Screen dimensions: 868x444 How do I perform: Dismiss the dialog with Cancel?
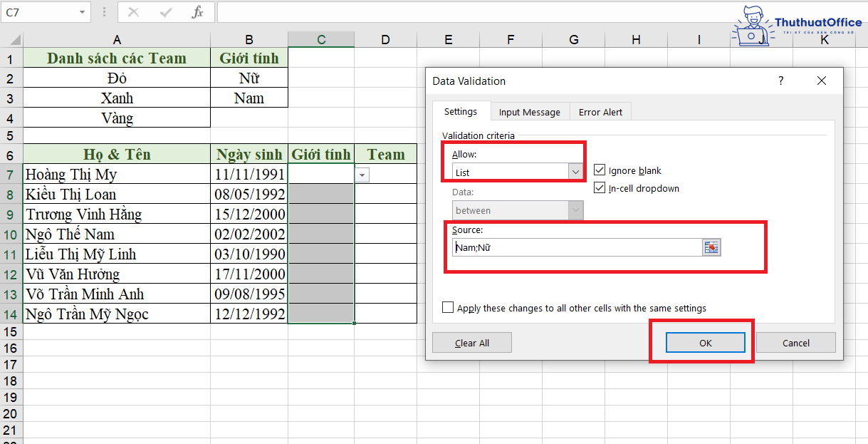(795, 342)
